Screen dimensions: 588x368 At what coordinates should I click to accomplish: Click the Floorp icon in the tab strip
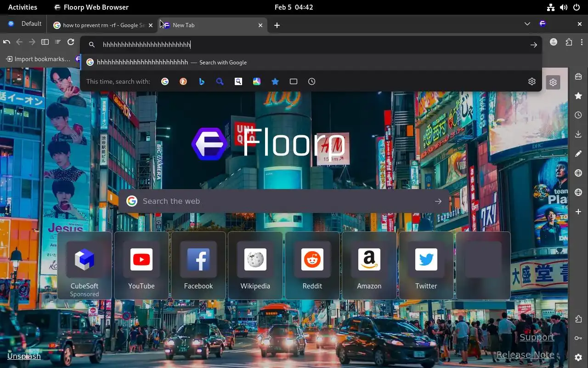(543, 24)
